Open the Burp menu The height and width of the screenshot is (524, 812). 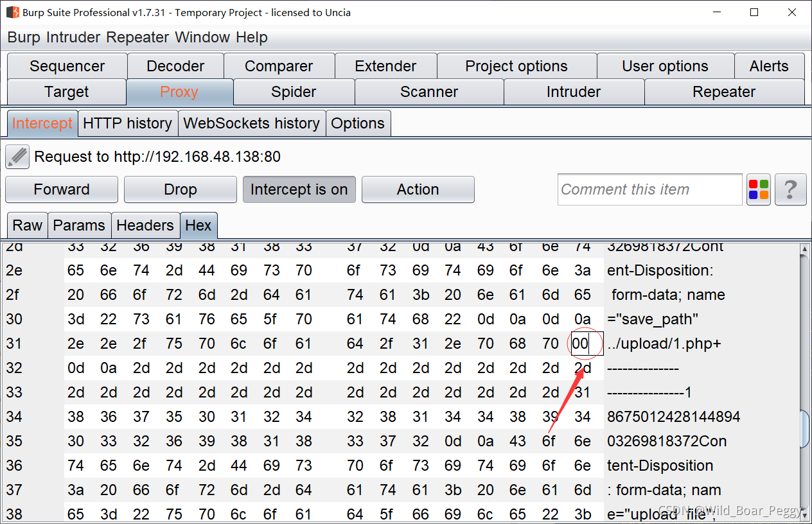click(24, 37)
